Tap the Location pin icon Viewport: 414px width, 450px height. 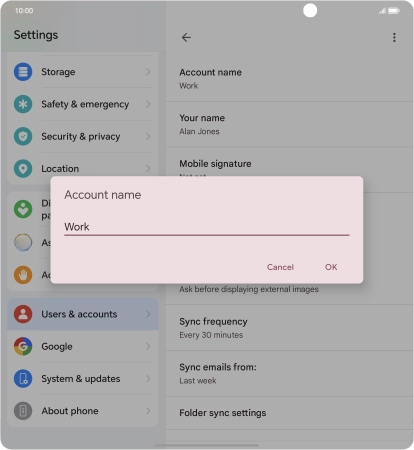coord(23,169)
